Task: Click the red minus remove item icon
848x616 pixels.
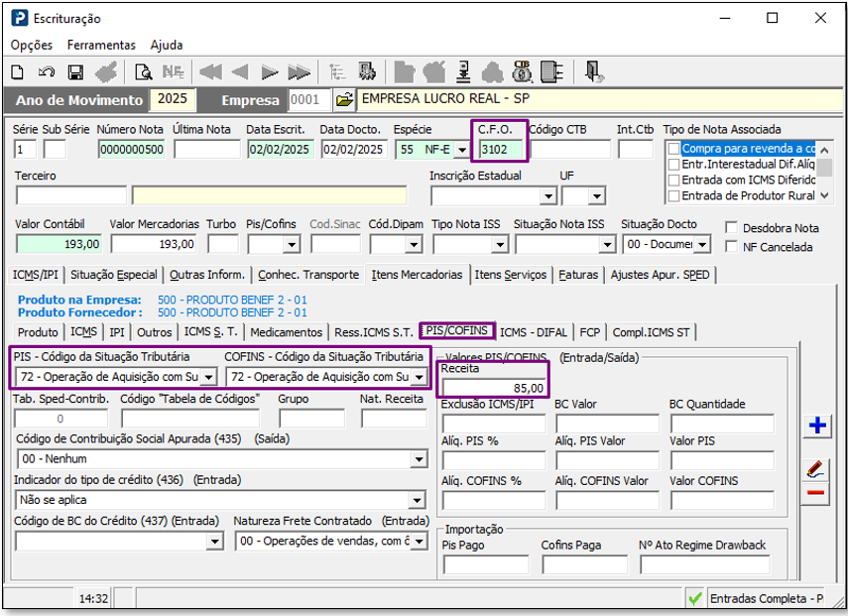Action: (817, 492)
